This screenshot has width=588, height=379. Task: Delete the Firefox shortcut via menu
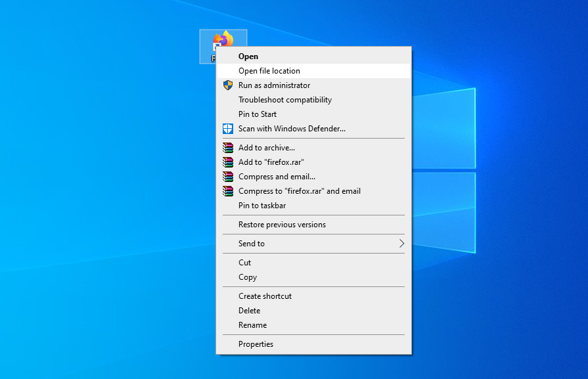point(250,311)
